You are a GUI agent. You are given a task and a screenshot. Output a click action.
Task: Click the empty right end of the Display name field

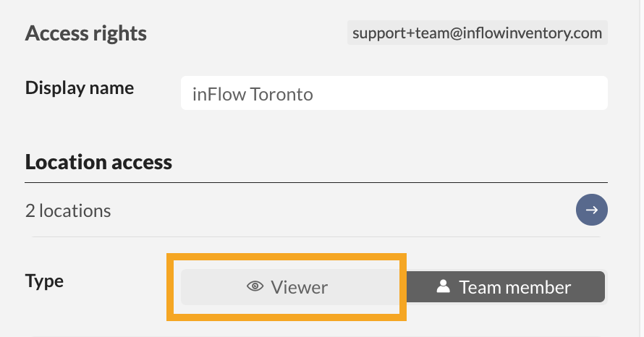[564, 94]
